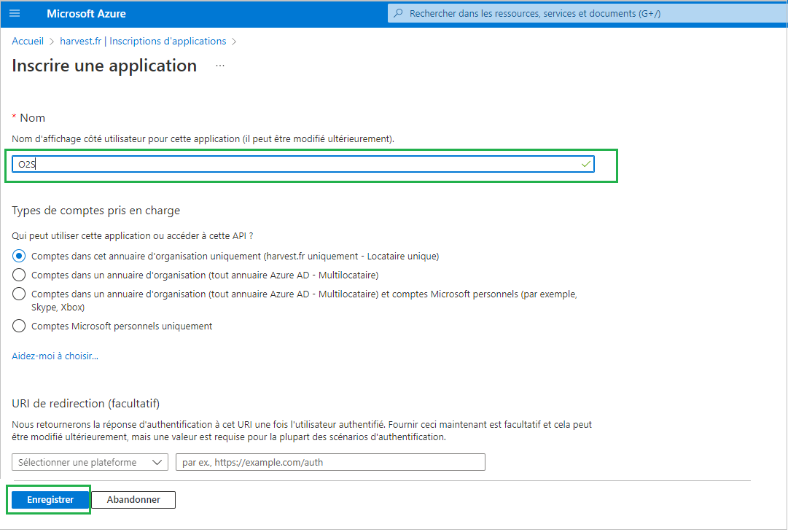Go to the Accueil breadcrumb

(x=28, y=42)
